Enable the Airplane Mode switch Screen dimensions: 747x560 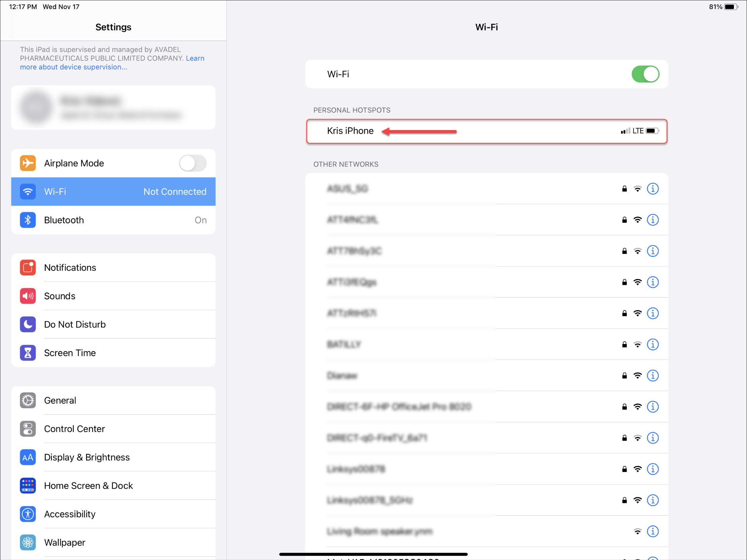(193, 163)
